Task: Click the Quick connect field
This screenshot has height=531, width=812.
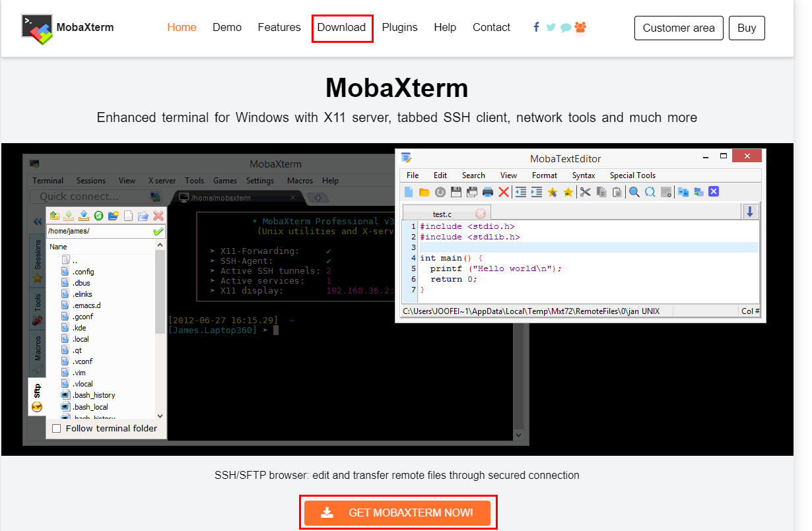Action: click(96, 197)
